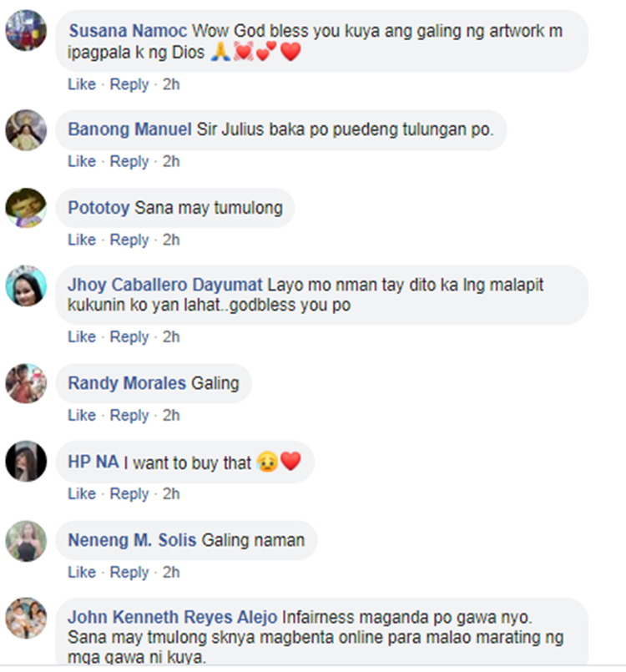Open John Kenneth Reyes Alejo's avatar
Viewport: 626px width, 672px height.
(x=26, y=618)
